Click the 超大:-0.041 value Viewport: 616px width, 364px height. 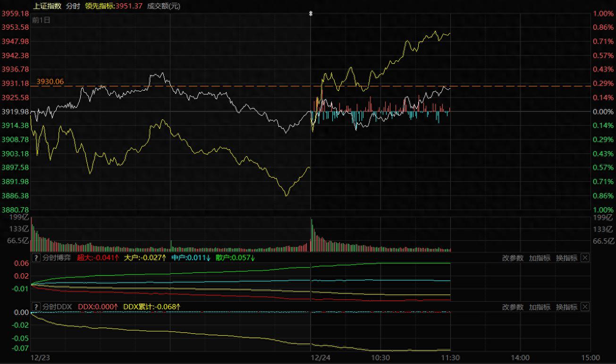[98, 258]
